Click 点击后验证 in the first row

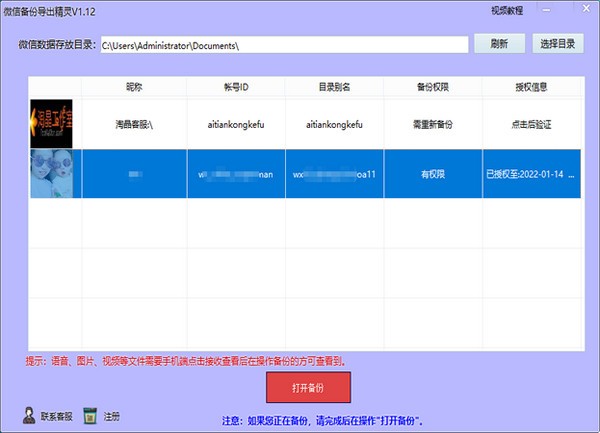coord(531,124)
